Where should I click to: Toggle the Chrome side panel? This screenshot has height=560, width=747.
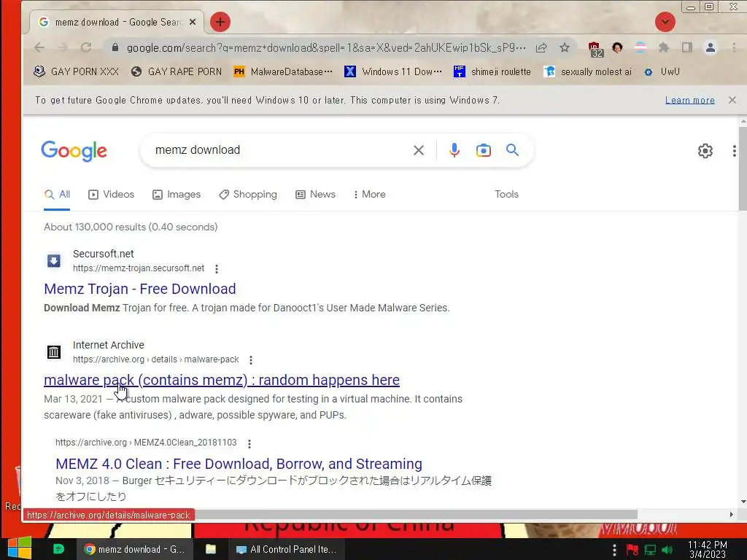(687, 47)
